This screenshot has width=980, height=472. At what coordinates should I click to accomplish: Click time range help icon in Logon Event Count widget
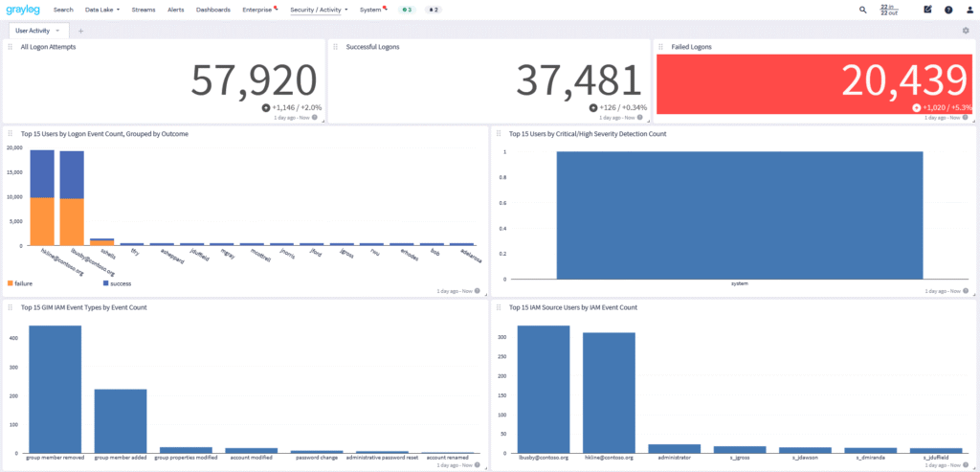(x=478, y=291)
